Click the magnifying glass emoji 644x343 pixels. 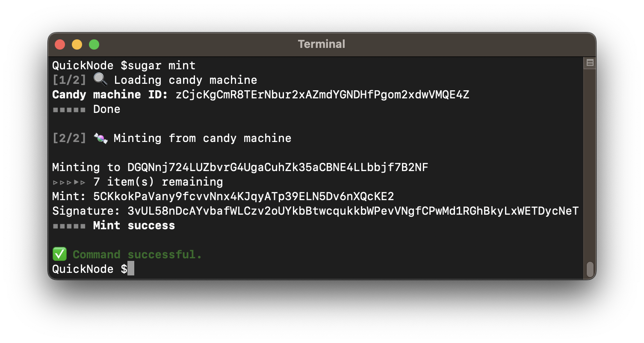(100, 80)
